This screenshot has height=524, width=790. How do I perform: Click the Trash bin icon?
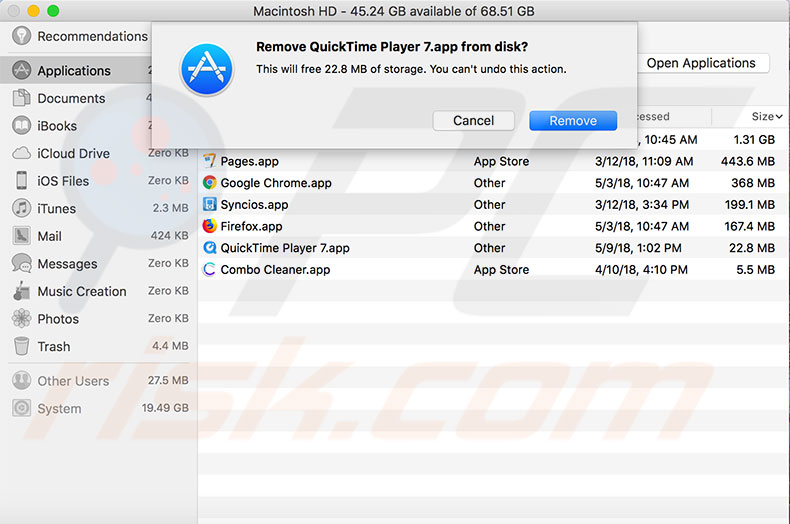[21, 346]
